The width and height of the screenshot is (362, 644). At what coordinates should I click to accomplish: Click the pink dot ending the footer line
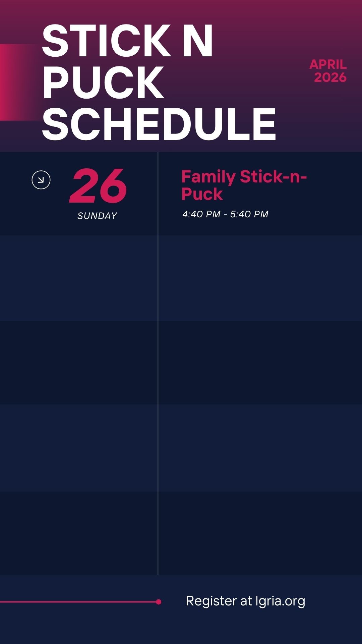click(x=159, y=602)
